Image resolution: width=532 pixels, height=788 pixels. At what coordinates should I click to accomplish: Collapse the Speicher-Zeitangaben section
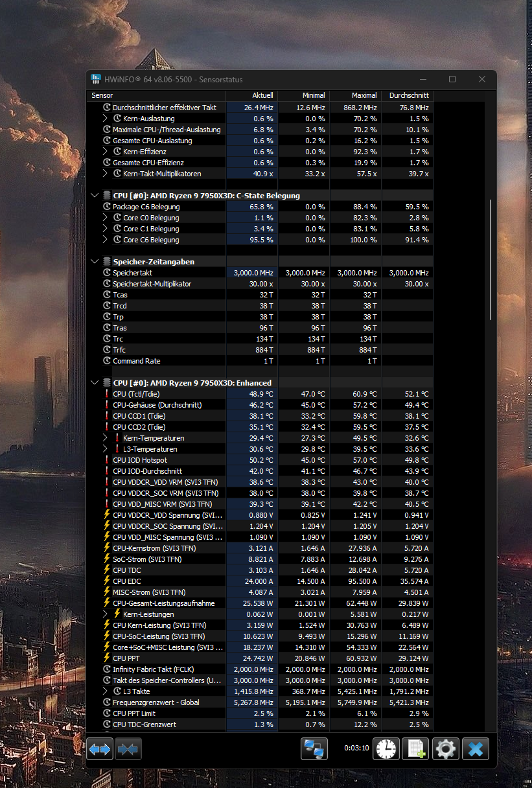click(95, 262)
